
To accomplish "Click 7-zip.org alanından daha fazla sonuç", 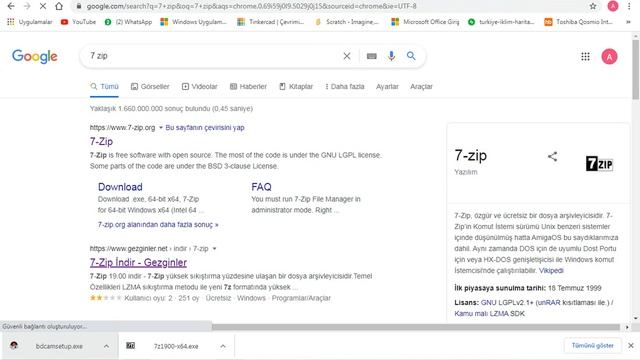I will 158,224.
